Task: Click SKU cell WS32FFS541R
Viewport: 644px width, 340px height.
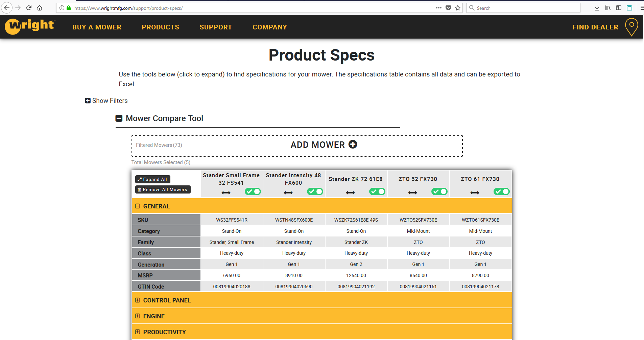Action: (232, 220)
